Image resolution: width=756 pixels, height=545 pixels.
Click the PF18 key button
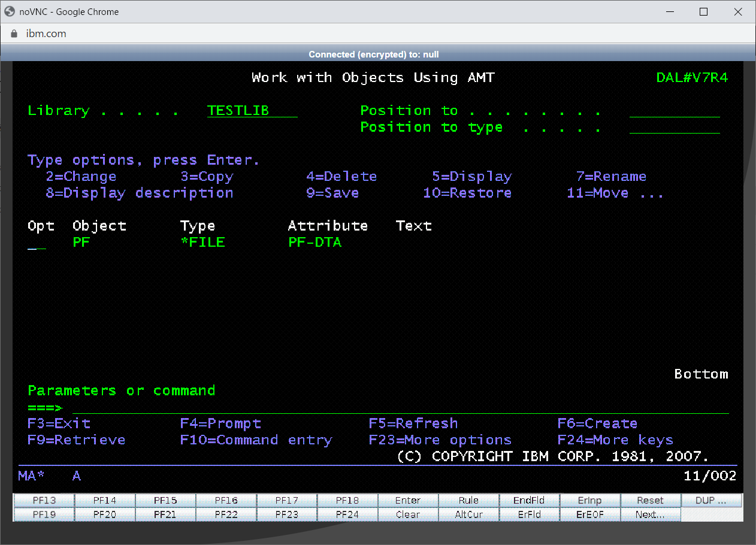[x=347, y=500]
